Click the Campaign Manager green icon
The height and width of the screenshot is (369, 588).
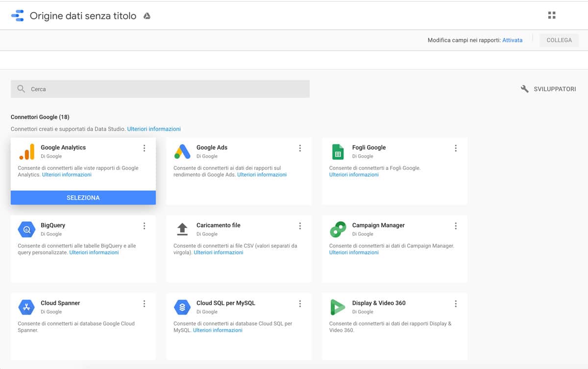pos(338,229)
